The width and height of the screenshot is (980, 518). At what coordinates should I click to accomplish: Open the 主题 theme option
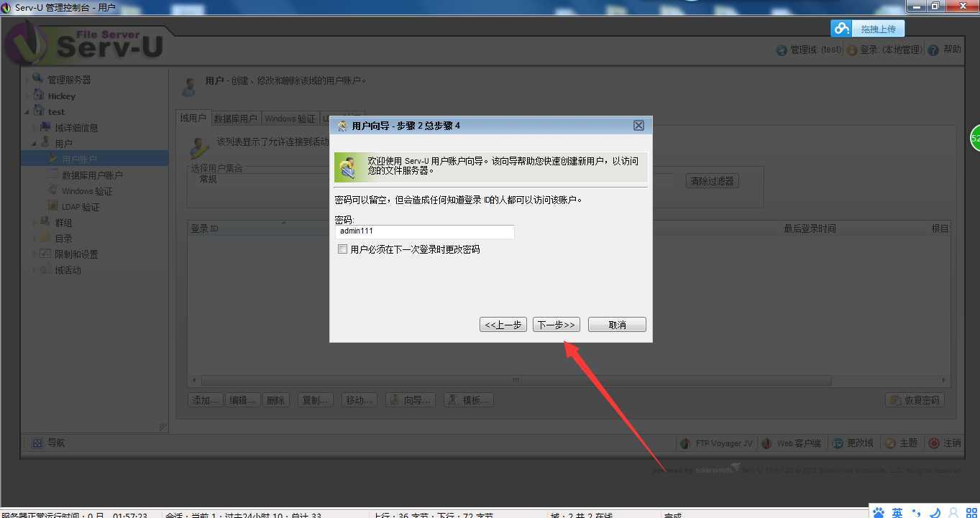click(901, 443)
